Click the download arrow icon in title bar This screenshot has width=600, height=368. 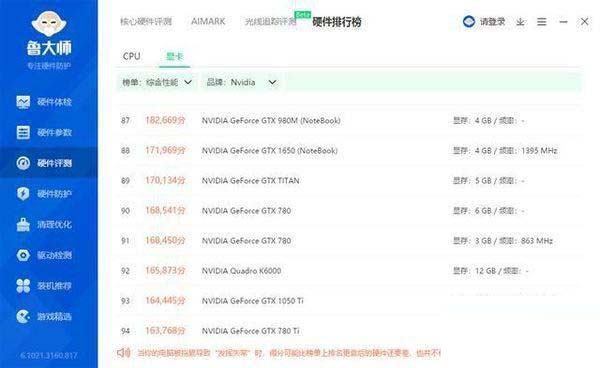pos(520,22)
